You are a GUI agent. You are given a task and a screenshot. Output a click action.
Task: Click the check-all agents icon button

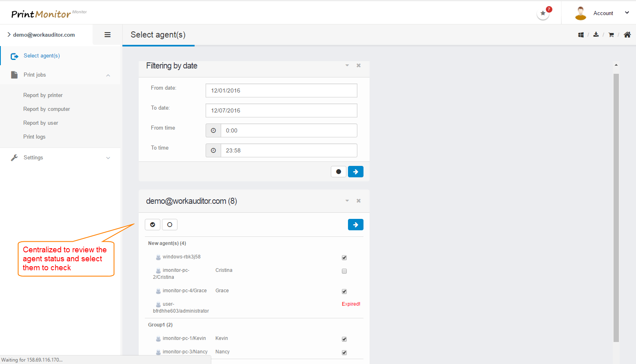[x=153, y=225]
